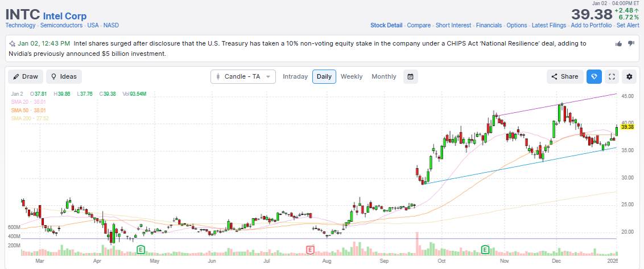The width and height of the screenshot is (644, 269).
Task: Open the Technology sector link
Action: 20,25
